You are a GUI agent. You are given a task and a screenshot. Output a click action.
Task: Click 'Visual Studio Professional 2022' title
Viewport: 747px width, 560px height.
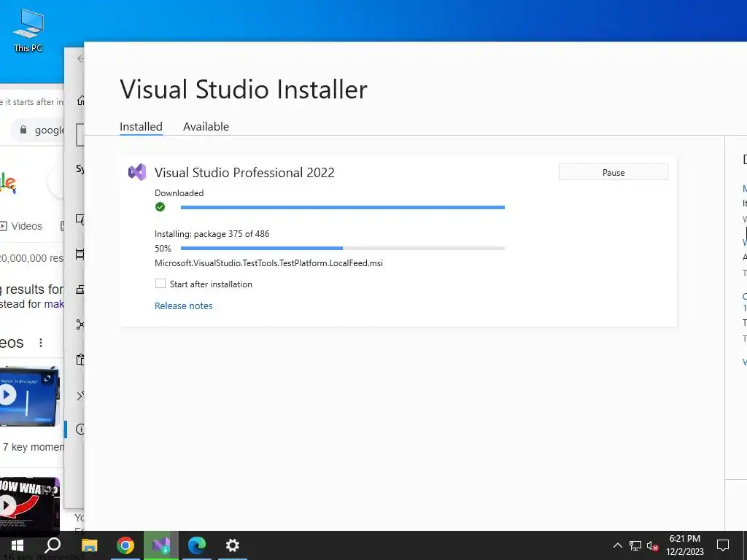(244, 172)
